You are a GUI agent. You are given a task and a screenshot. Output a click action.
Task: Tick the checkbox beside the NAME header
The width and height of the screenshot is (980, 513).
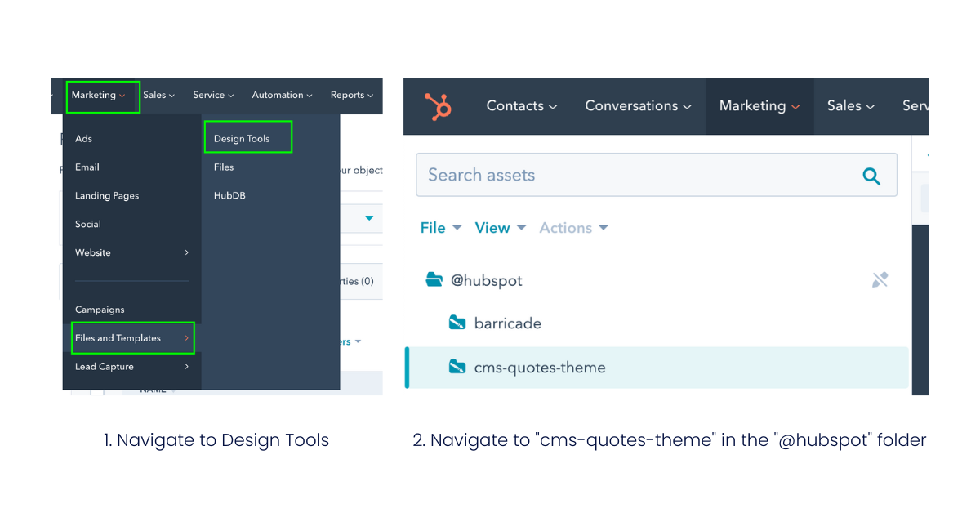point(97,390)
